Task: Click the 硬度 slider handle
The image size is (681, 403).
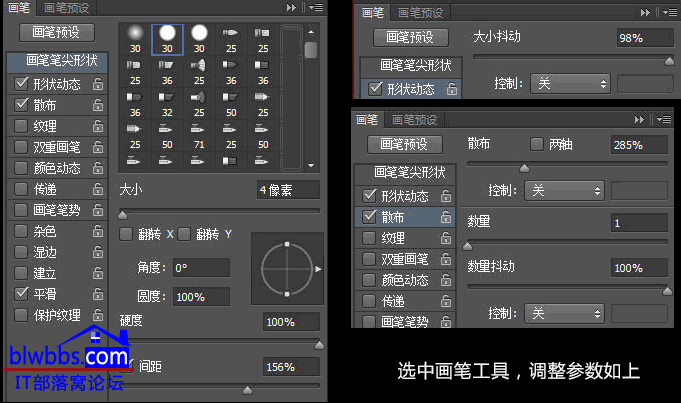Action: coord(319,345)
